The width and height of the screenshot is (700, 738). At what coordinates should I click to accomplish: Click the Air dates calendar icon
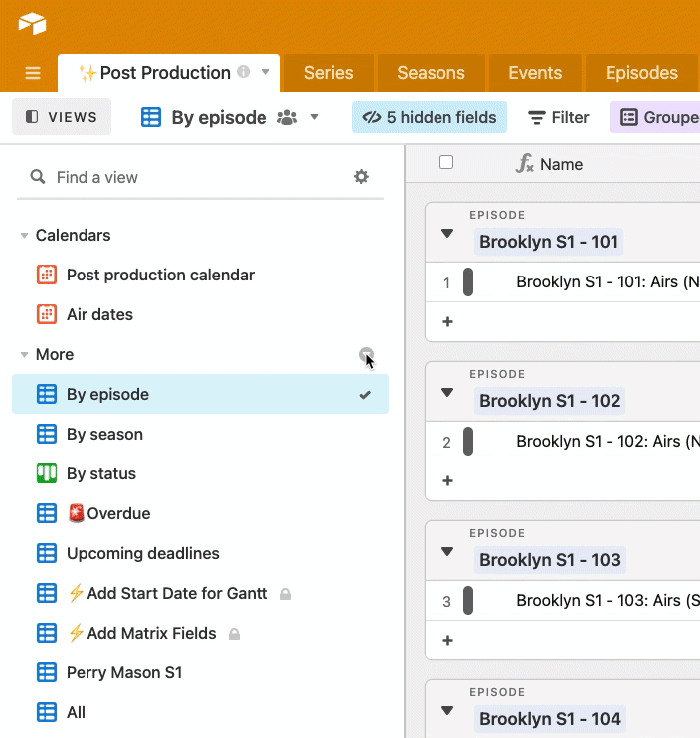47,314
